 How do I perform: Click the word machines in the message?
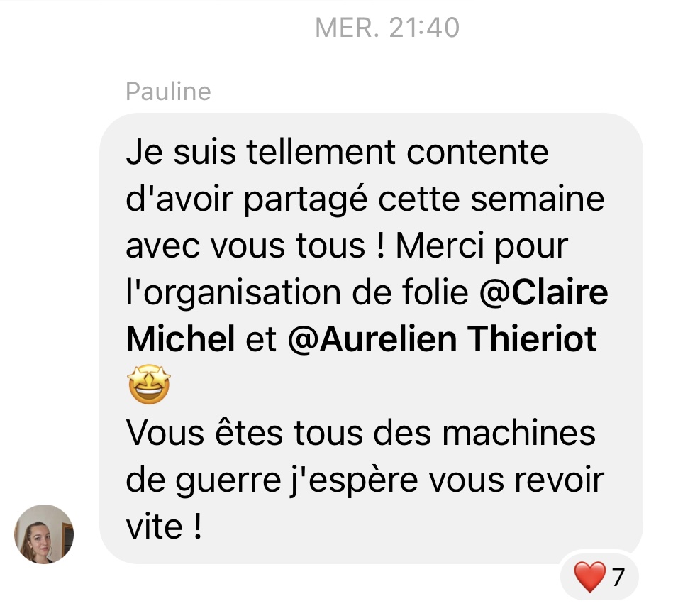[518, 433]
